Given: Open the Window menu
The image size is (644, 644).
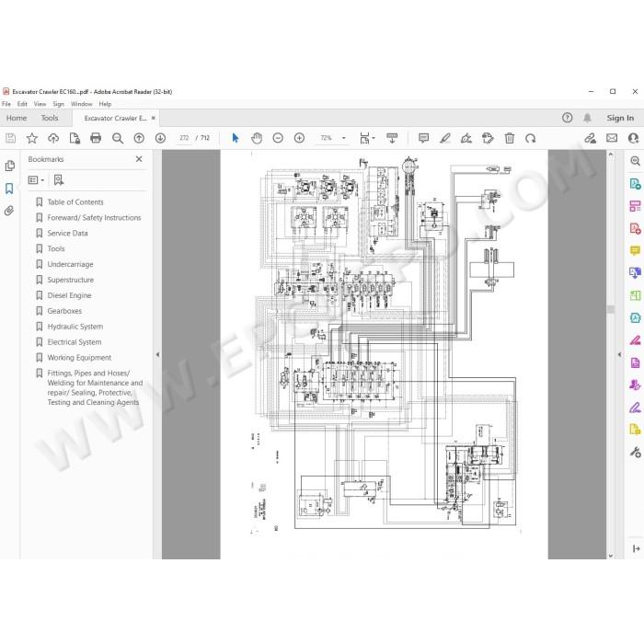Looking at the screenshot, I should [81, 104].
